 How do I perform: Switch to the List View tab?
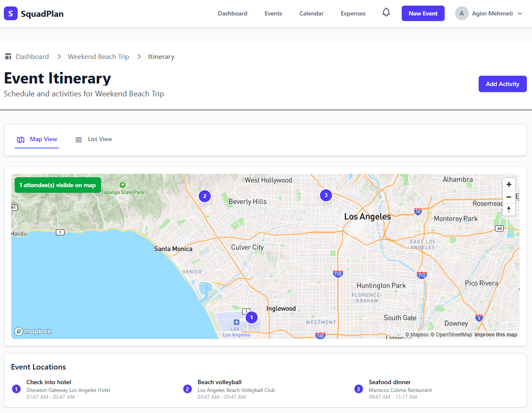pyautogui.click(x=94, y=139)
